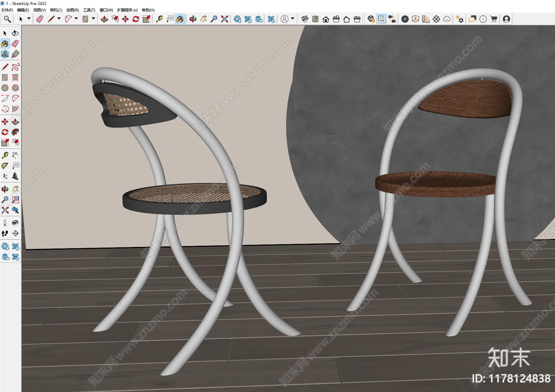This screenshot has height=392, width=555.
Task: Open the 视图(V) menu
Action: pos(39,10)
